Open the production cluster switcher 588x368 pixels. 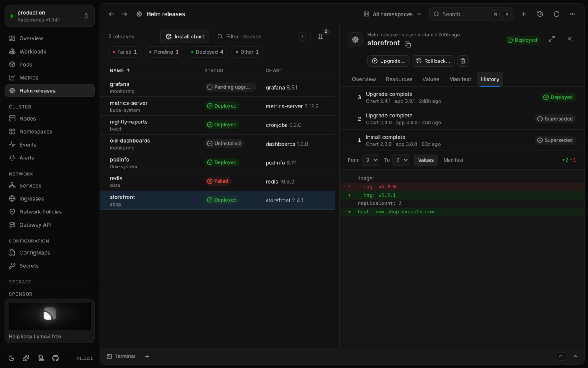50,16
